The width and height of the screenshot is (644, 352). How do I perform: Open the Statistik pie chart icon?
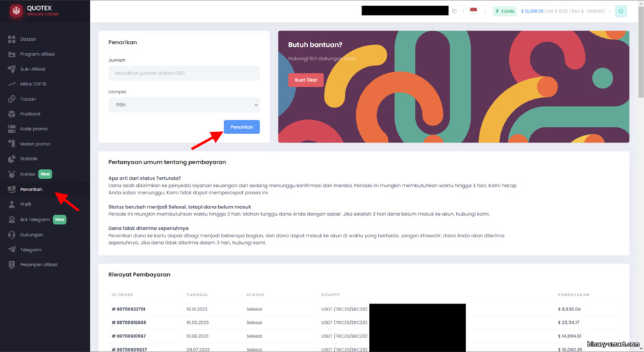[11, 159]
